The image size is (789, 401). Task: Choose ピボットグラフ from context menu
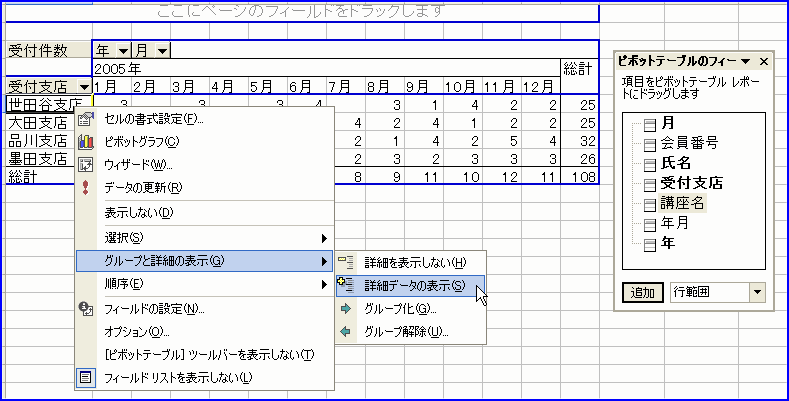coord(204,142)
